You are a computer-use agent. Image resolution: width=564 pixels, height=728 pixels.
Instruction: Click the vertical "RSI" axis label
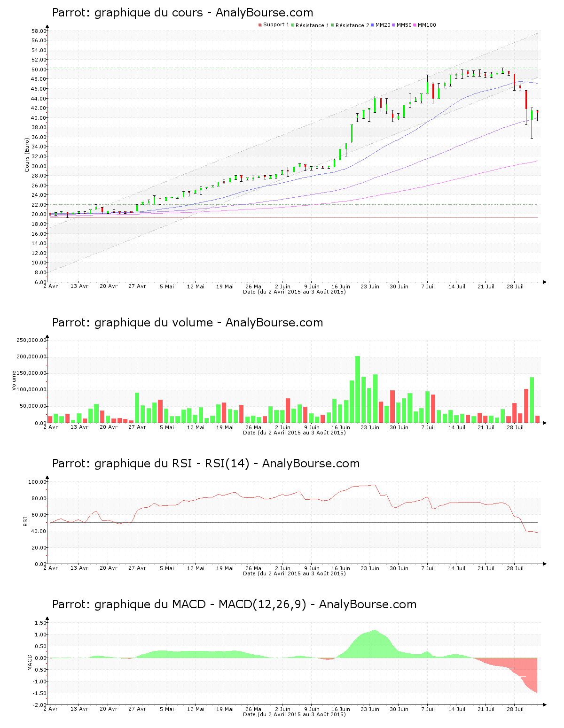26,521
